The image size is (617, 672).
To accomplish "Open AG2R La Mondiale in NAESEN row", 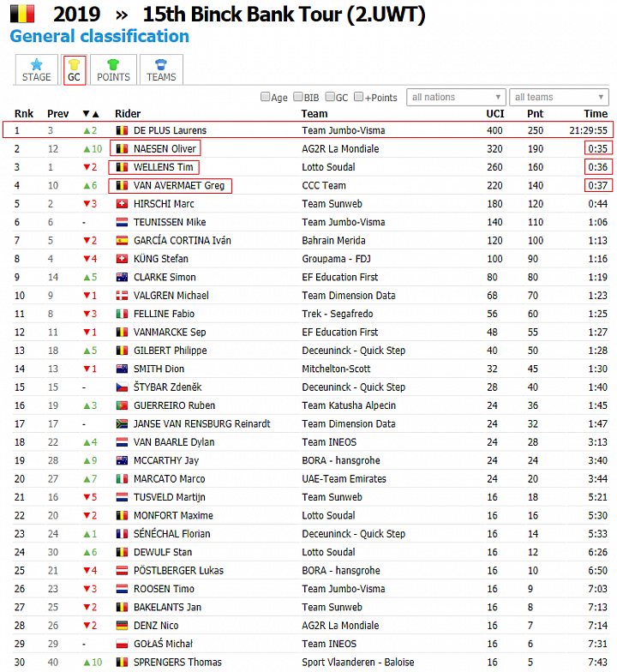I will 340,149.
